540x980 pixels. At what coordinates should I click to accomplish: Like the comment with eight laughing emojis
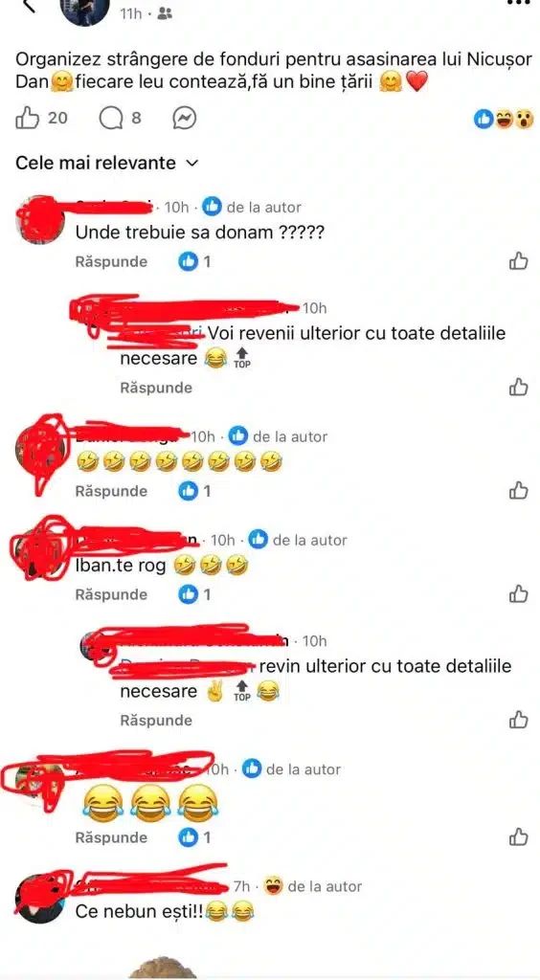point(519,491)
